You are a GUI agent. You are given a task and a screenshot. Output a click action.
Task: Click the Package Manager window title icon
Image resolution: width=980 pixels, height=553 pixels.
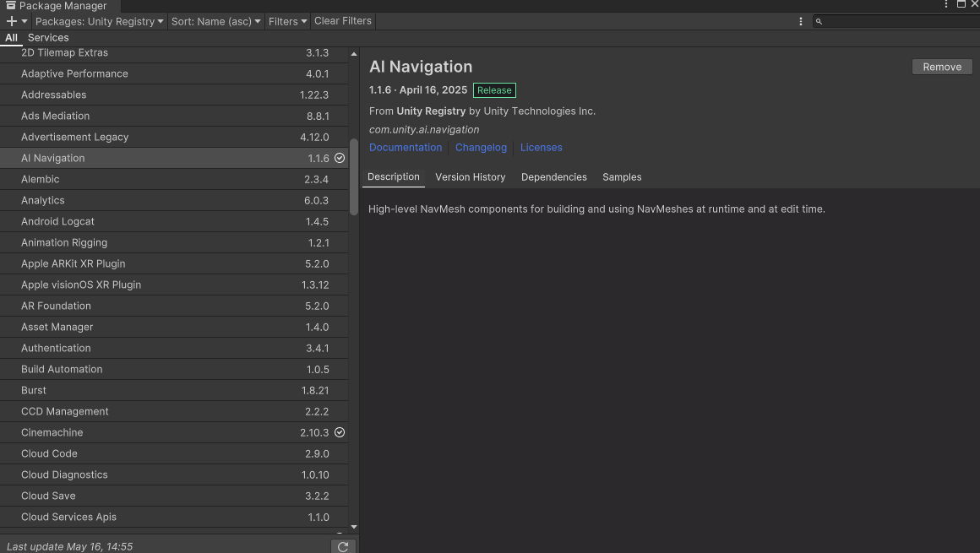11,5
